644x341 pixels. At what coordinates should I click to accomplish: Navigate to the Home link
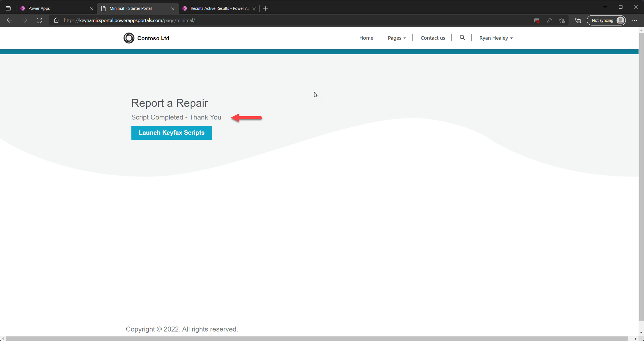(x=366, y=38)
